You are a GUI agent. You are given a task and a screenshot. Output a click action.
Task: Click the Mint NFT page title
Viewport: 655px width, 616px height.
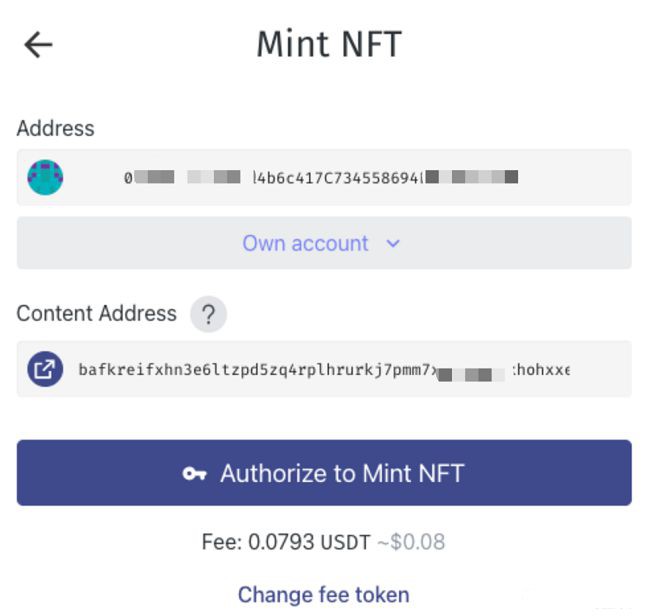pyautogui.click(x=328, y=45)
